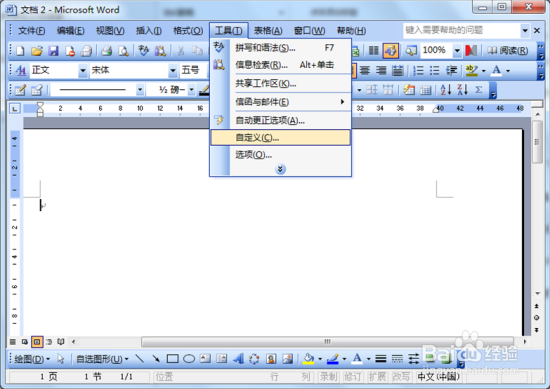
Task: Click the numbered list icon
Action: (x=418, y=71)
